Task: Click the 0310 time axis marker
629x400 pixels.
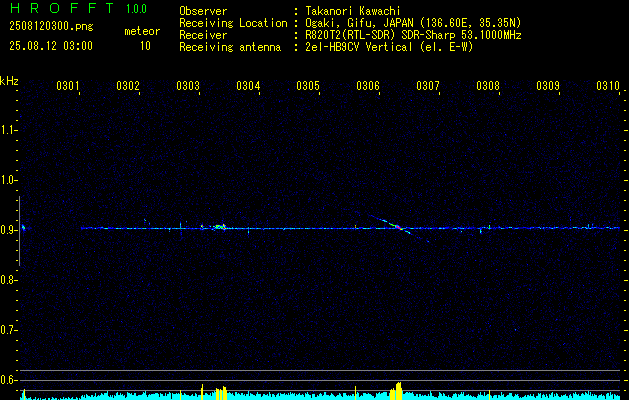Action: click(x=608, y=85)
